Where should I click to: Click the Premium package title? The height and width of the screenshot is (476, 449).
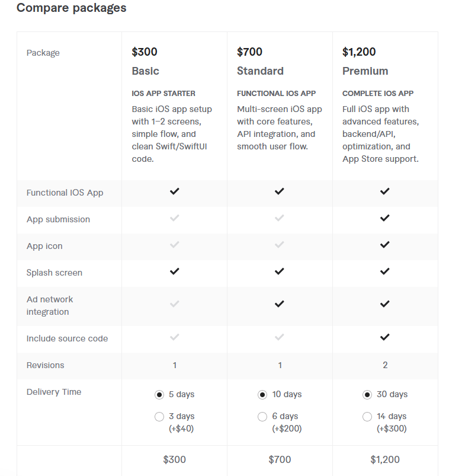tap(365, 71)
